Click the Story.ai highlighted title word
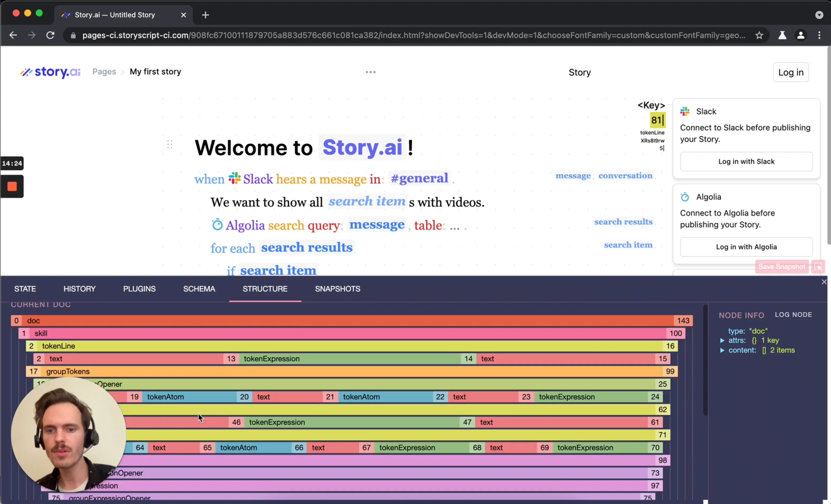Image resolution: width=831 pixels, height=504 pixels. pos(362,147)
